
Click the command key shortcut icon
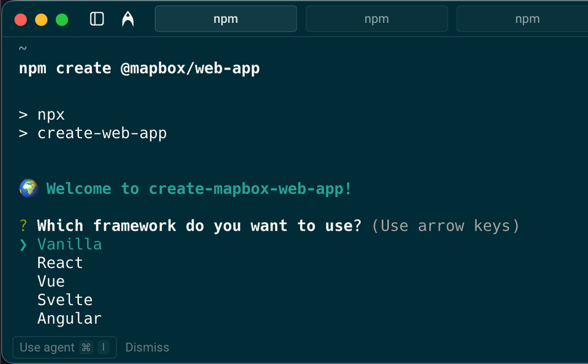click(x=86, y=347)
